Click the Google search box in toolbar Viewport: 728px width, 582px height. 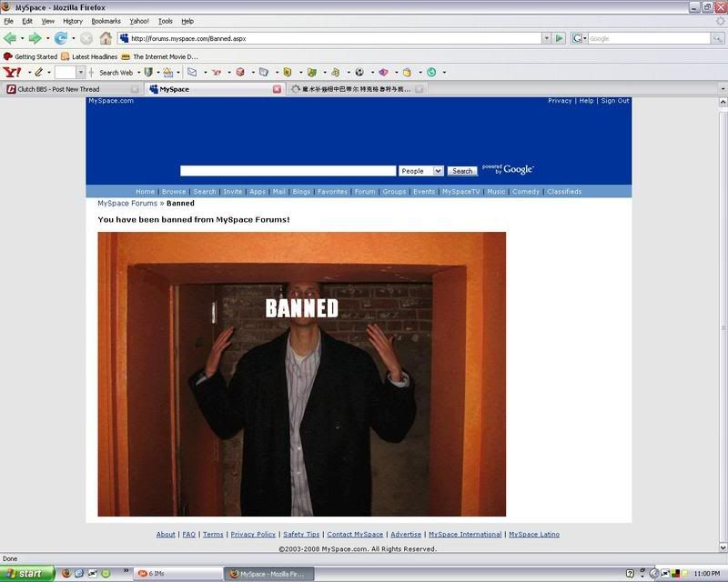pyautogui.click(x=649, y=38)
